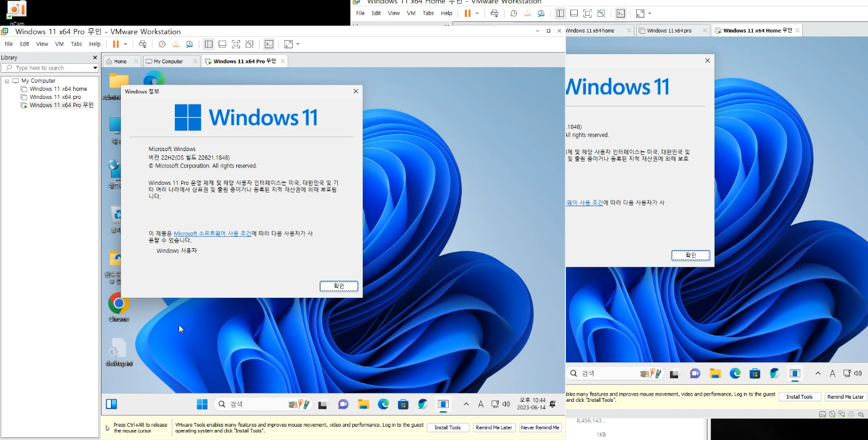The width and height of the screenshot is (868, 440).
Task: Select Windows 11 x64 Pro 무인 in Library
Action: pos(61,105)
